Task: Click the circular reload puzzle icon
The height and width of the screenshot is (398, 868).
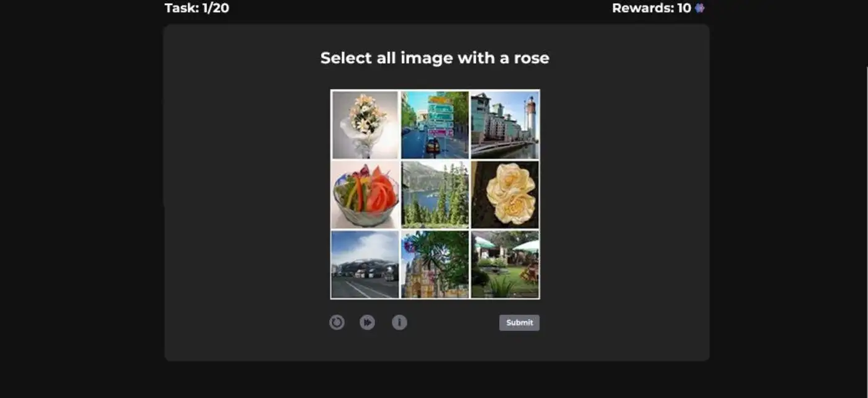Action: pyautogui.click(x=337, y=322)
